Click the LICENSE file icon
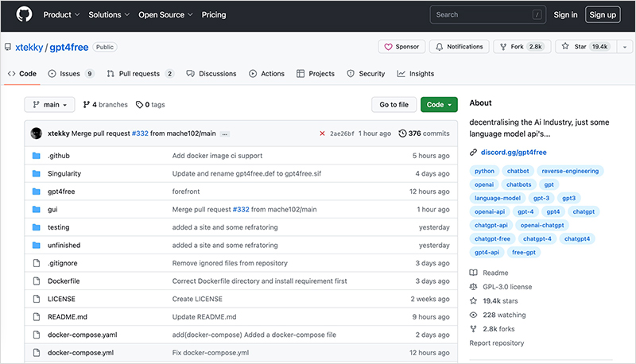The height and width of the screenshot is (364, 636). [37, 299]
